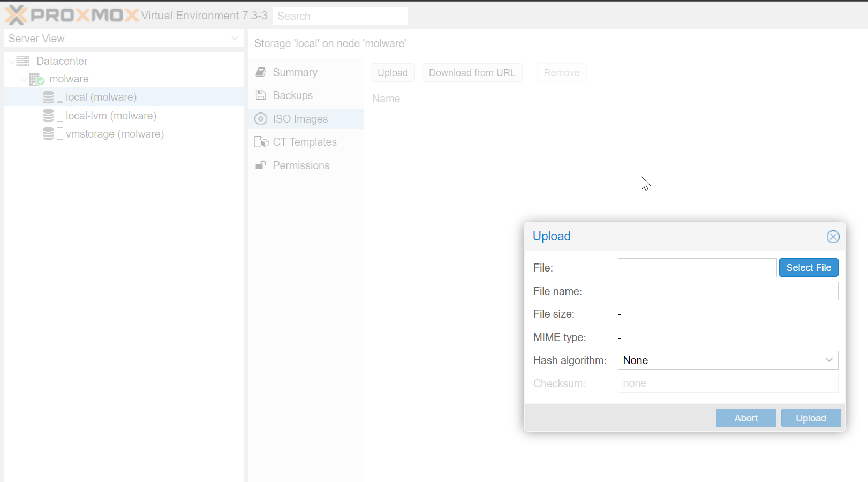Click the CT Templates icon
Viewport: 868px width, 482px height.
[261, 142]
